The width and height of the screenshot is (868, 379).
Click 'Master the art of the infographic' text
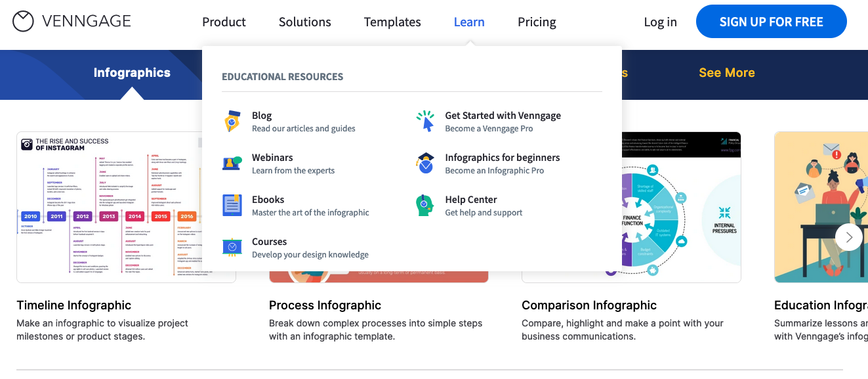click(x=310, y=213)
